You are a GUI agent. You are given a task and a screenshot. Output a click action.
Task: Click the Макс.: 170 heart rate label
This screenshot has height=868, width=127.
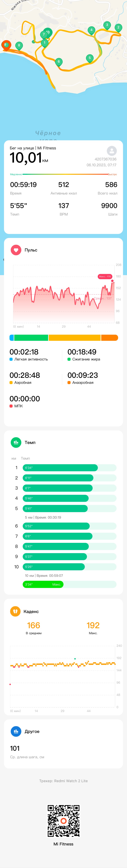pos(104,277)
